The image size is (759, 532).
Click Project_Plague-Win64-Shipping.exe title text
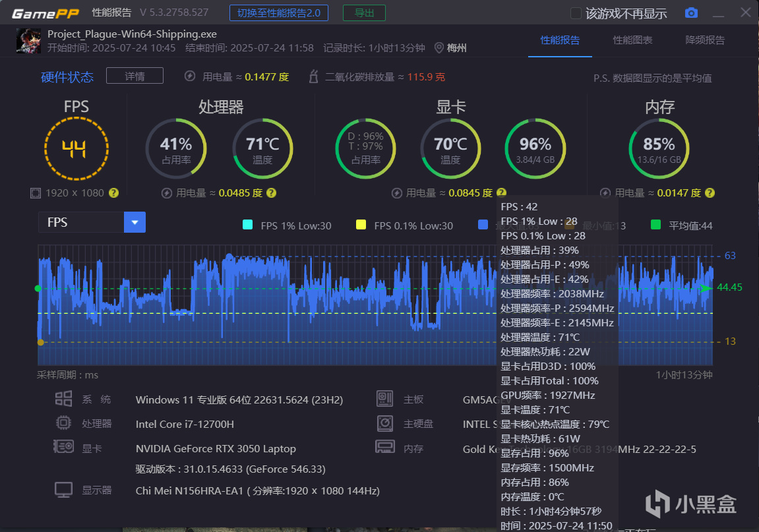point(132,34)
